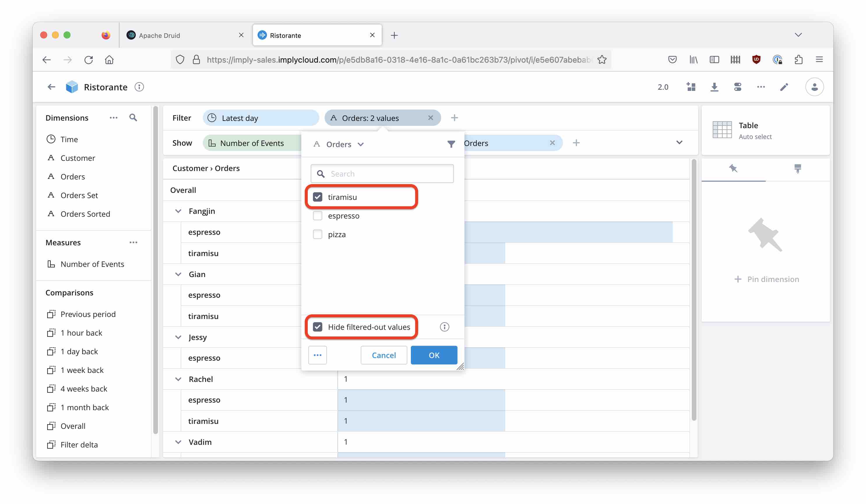Viewport: 866px width, 504px height.
Task: Select the pin tab in right panel
Action: 733,169
